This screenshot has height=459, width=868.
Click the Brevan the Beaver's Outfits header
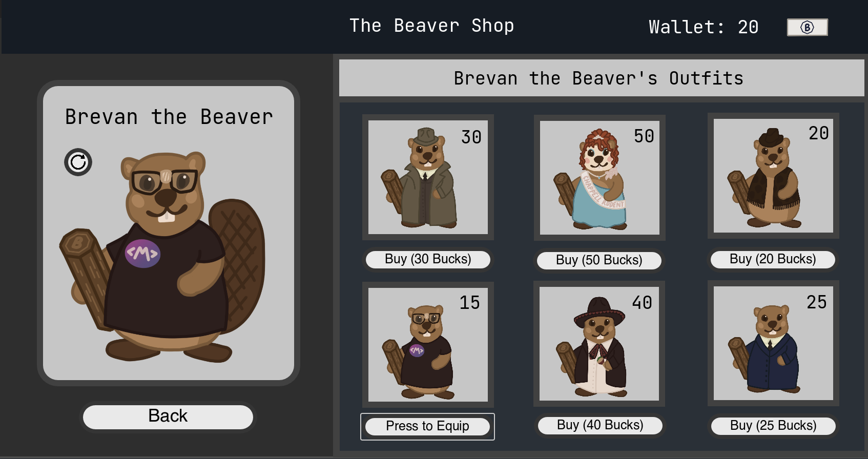(x=602, y=78)
